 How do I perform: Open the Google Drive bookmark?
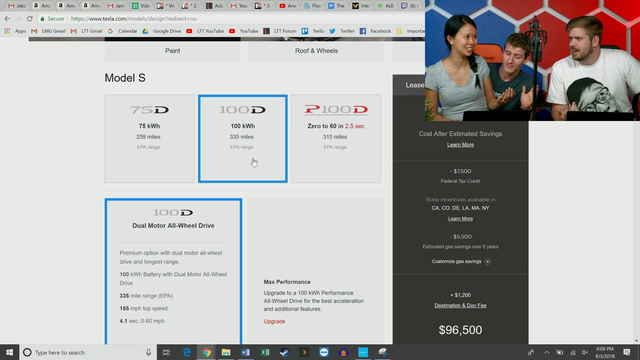coord(161,31)
